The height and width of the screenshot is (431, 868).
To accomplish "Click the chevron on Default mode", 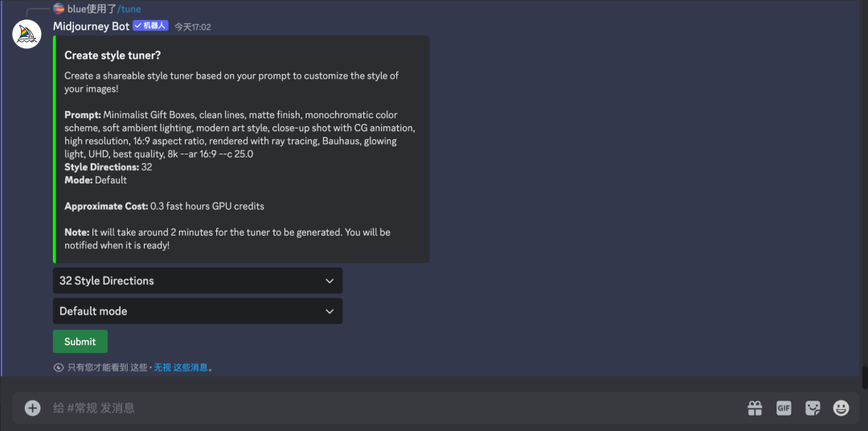I will (x=330, y=311).
